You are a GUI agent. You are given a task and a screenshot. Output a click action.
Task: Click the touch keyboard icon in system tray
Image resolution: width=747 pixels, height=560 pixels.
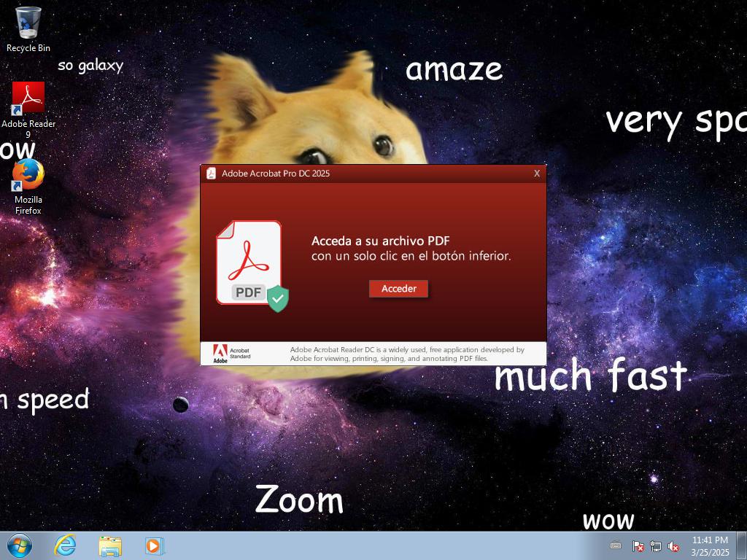coord(616,546)
